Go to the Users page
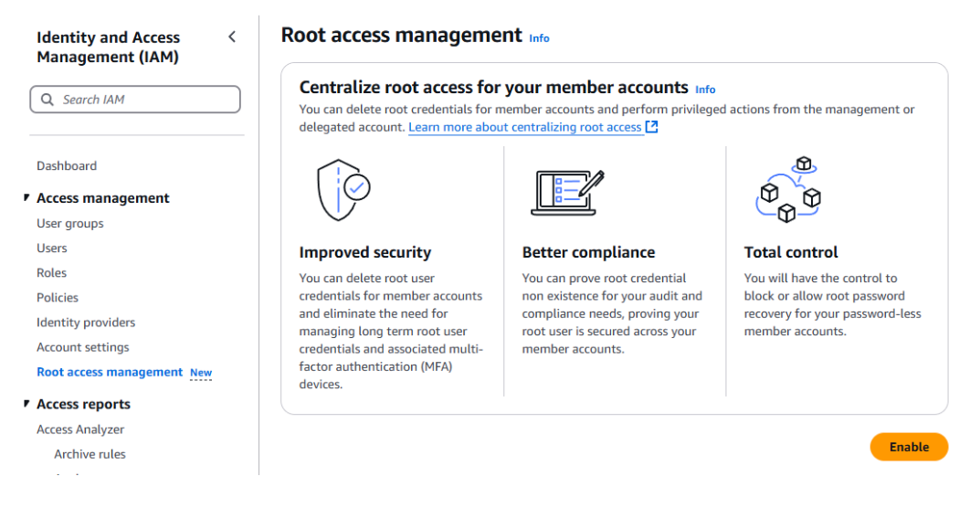Viewport: 980px width, 508px height. pyautogui.click(x=52, y=248)
